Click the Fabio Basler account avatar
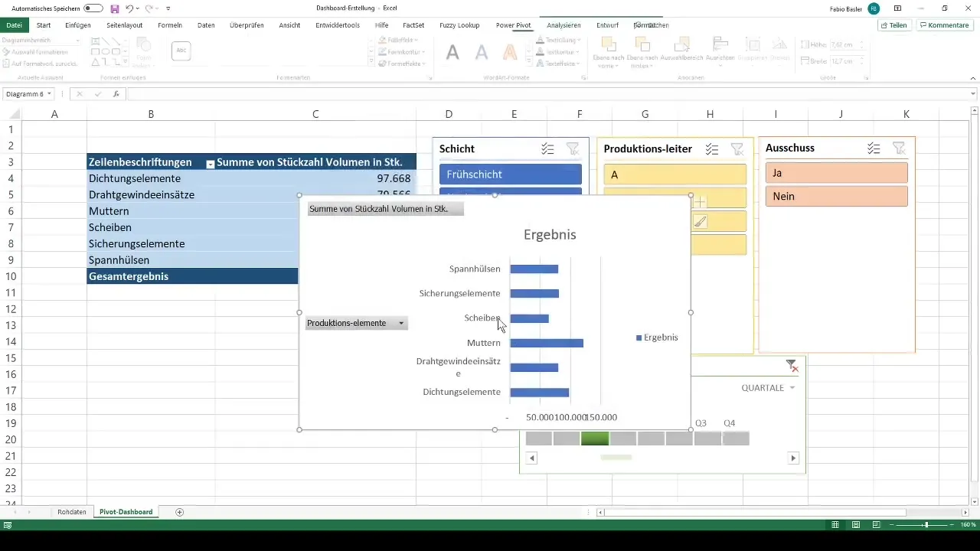 coord(874,8)
